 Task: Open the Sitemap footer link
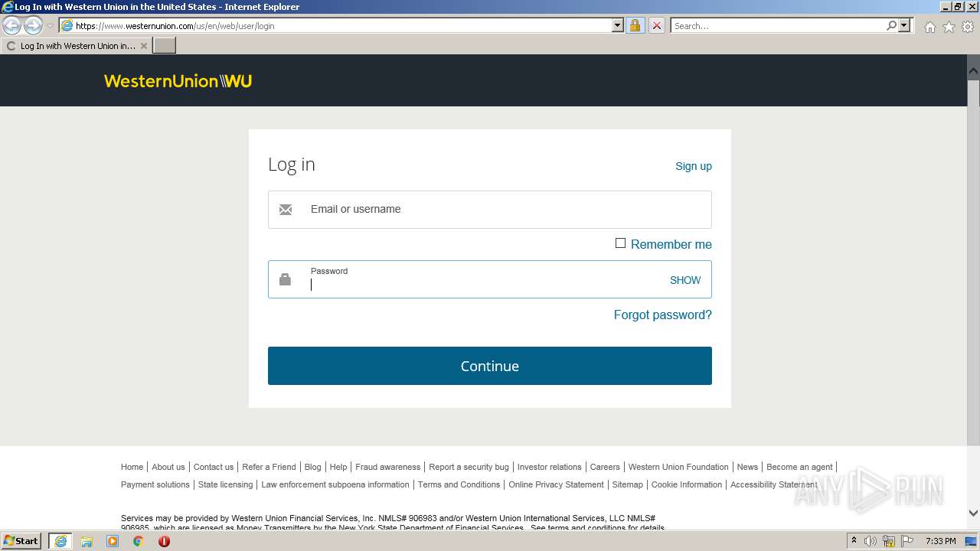pos(628,484)
